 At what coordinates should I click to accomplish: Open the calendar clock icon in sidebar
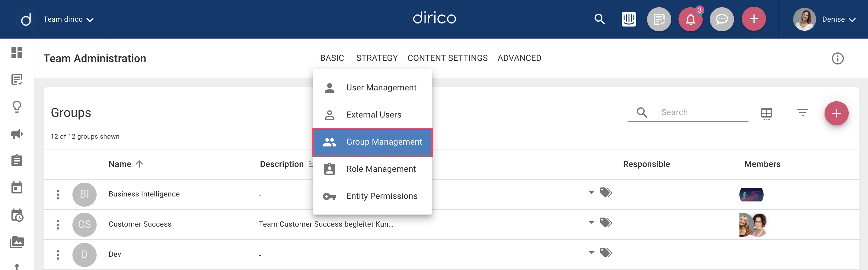point(17,215)
